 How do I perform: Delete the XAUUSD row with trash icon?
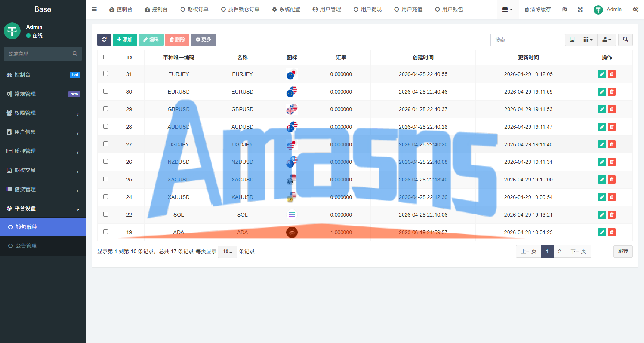pyautogui.click(x=611, y=197)
